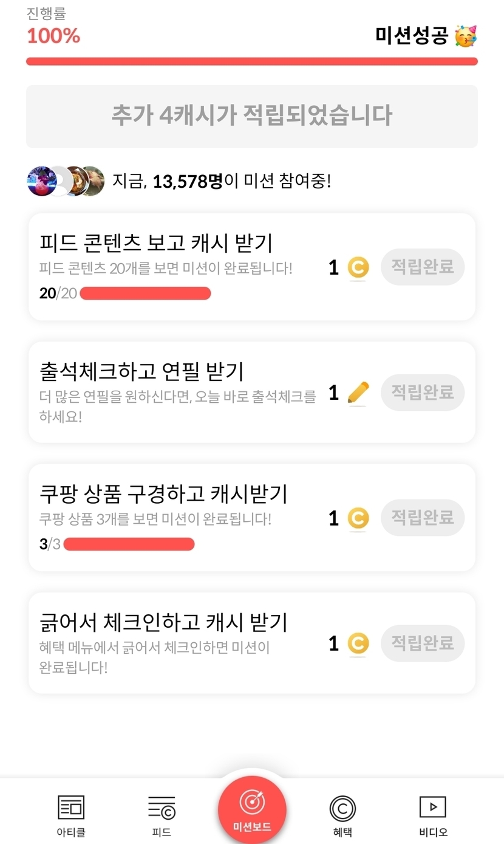Tap pencil icon on 출석체크 mission
Viewport: 504px width, 844px height.
358,393
